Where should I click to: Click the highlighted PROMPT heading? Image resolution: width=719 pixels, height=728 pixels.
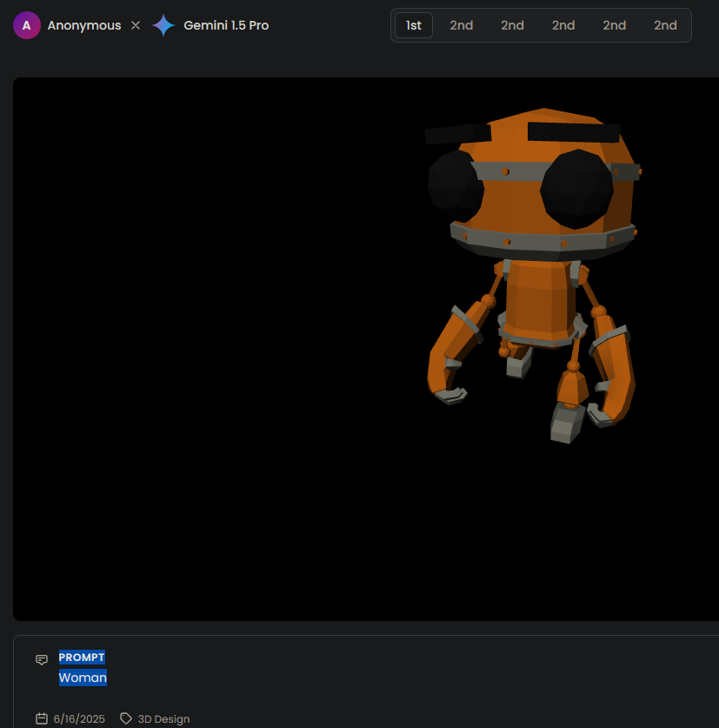[82, 657]
